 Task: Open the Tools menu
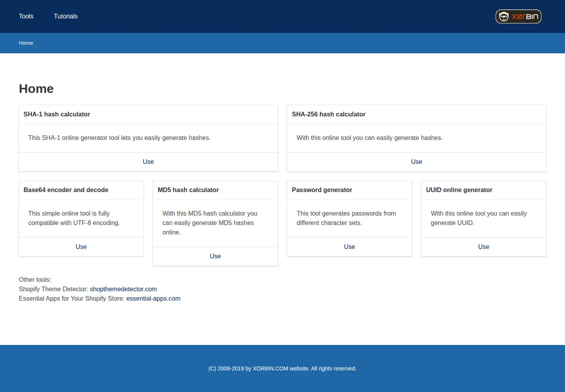[26, 16]
